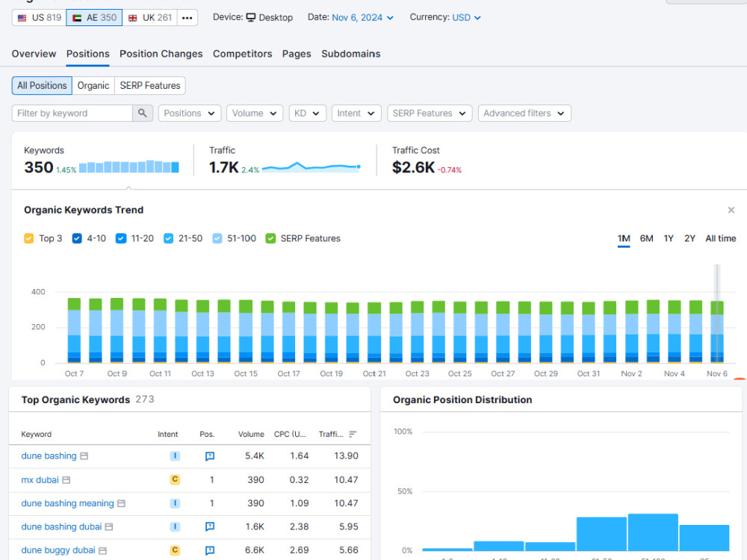Open the dune bashing dubai keyword link

click(x=61, y=526)
